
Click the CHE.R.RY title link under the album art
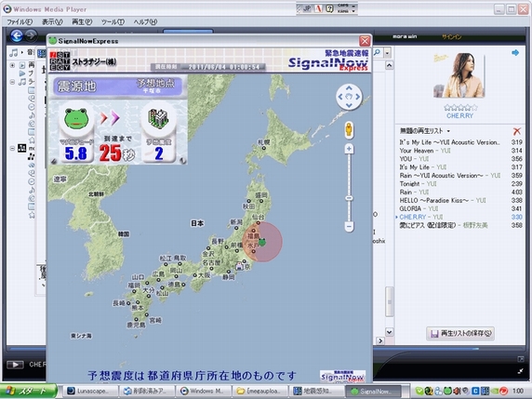click(459, 115)
